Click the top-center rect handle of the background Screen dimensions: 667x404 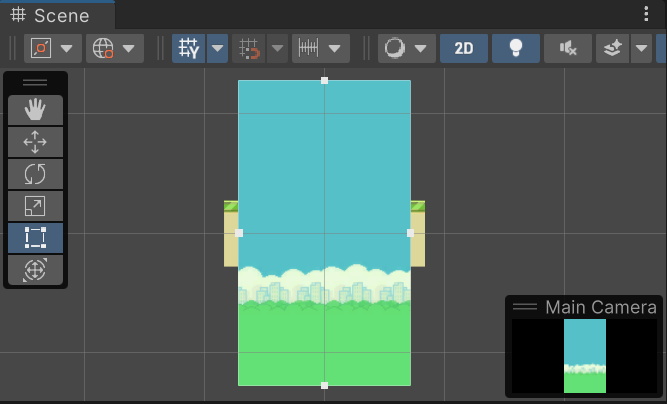[324, 80]
